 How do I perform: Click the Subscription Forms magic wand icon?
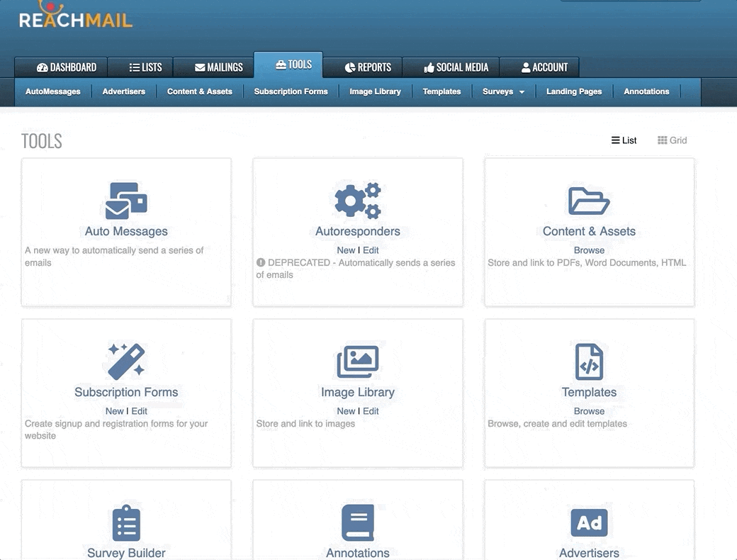click(x=126, y=361)
